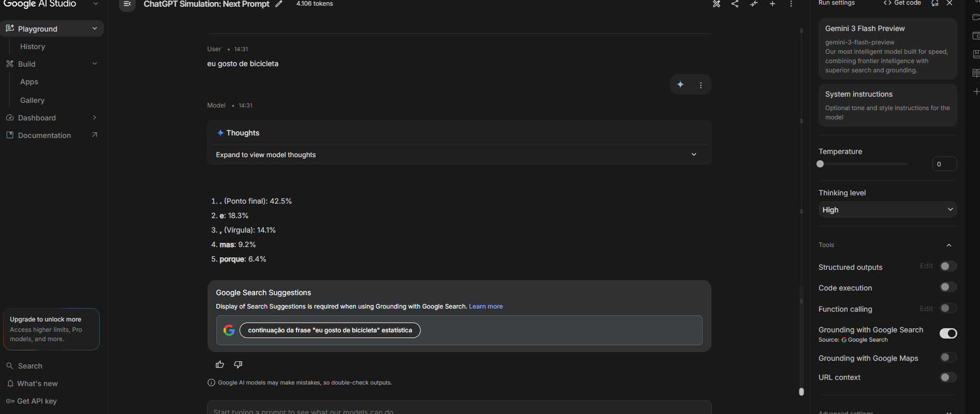This screenshot has height=414, width=980.
Task: Click the info icon beside the disclaimer
Action: (x=211, y=382)
